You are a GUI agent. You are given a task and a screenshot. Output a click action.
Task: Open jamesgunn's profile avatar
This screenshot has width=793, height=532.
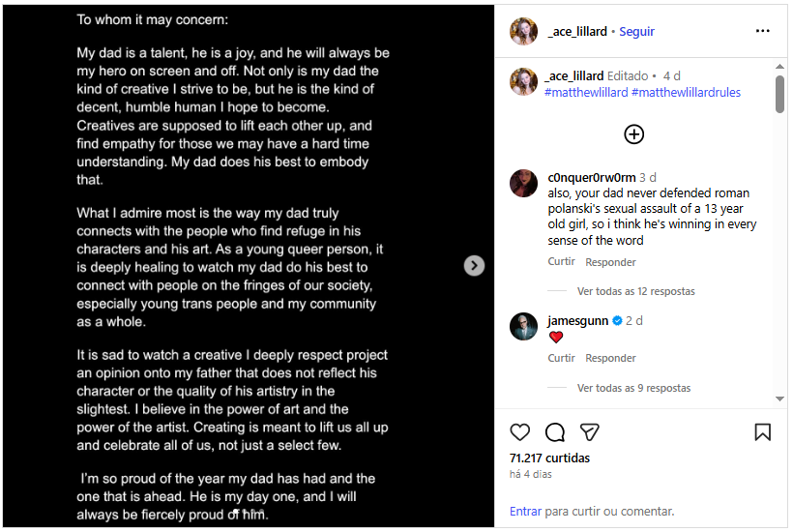click(523, 326)
